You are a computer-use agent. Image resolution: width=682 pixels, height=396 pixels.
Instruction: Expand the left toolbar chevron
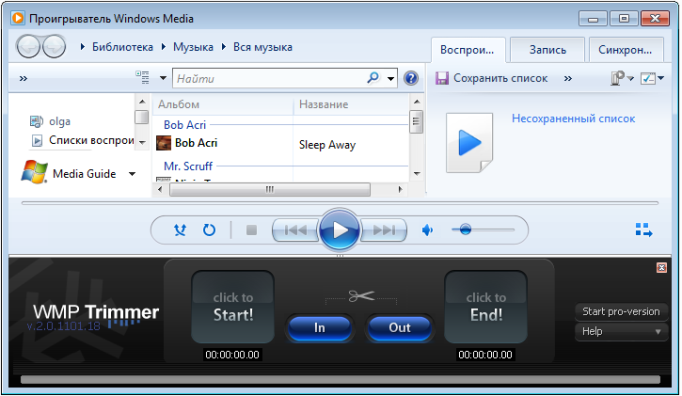pyautogui.click(x=23, y=78)
